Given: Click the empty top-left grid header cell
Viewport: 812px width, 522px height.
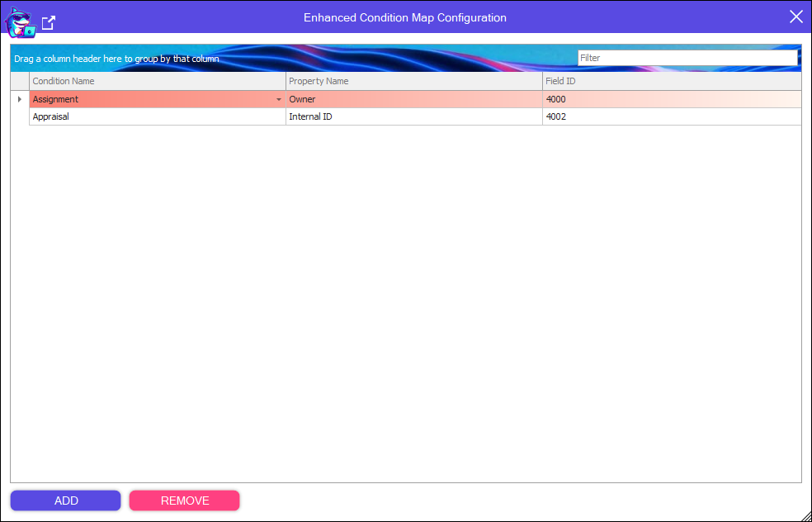Looking at the screenshot, I should pos(20,81).
